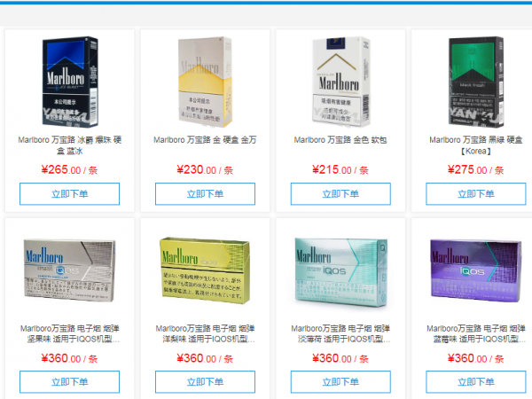
Task: Open the blue Marlboro Ice Blast pack image
Action: (70, 82)
